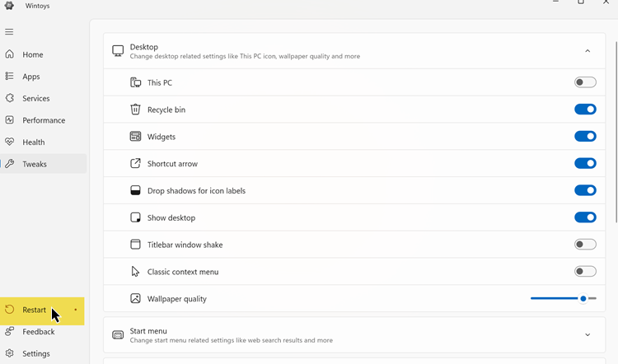Image resolution: width=618 pixels, height=364 pixels.
Task: Open the Restart options menu
Action: 76,310
